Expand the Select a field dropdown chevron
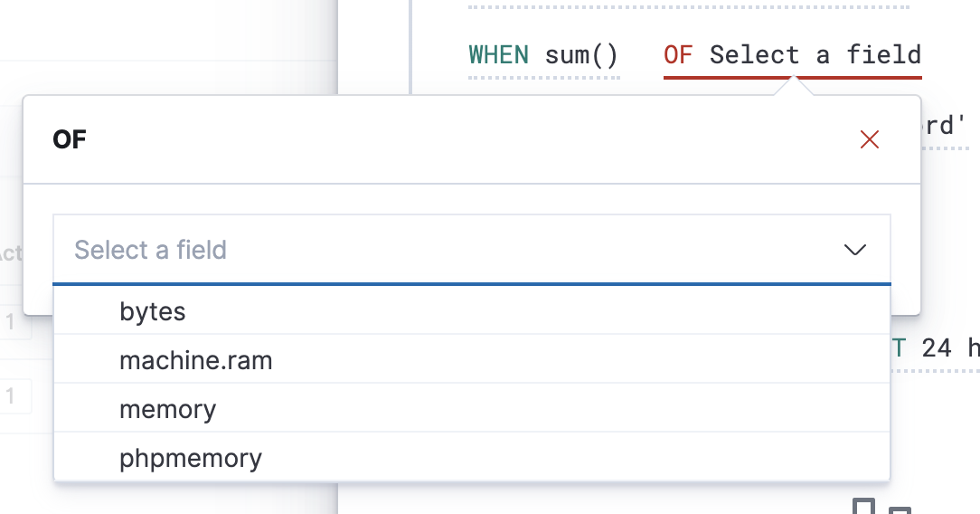This screenshot has height=514, width=980. coord(854,250)
